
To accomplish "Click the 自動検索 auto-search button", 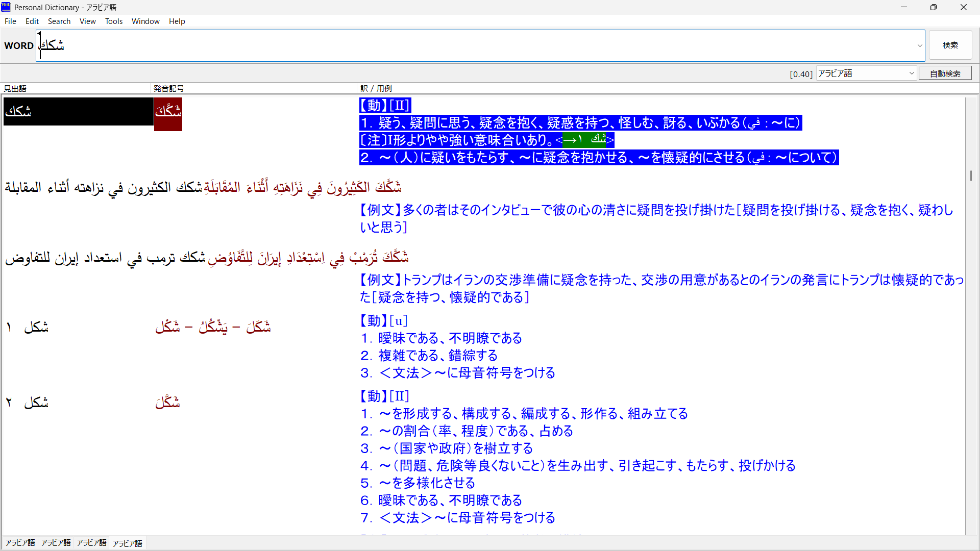I will [945, 73].
